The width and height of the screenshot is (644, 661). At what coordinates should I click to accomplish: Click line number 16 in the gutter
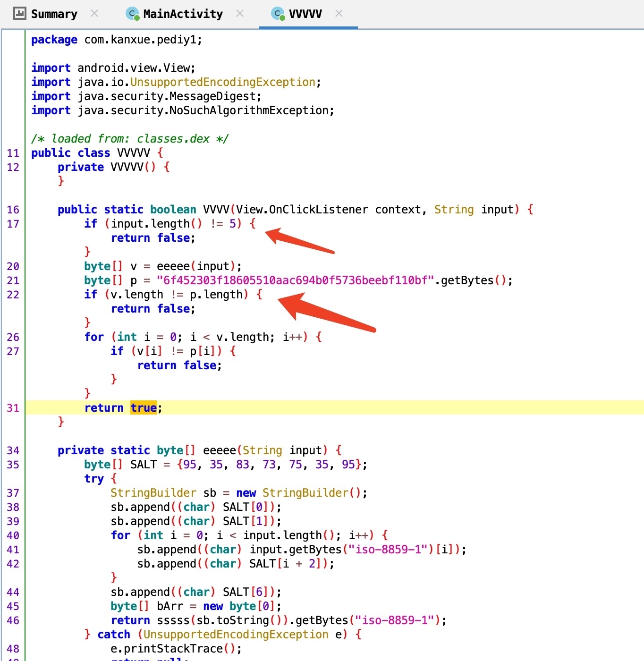13,210
